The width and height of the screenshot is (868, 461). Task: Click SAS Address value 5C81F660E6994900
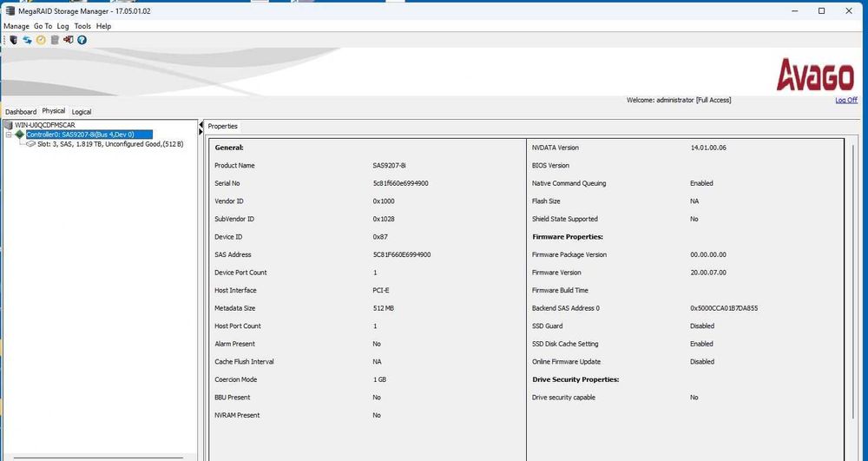pyautogui.click(x=401, y=254)
